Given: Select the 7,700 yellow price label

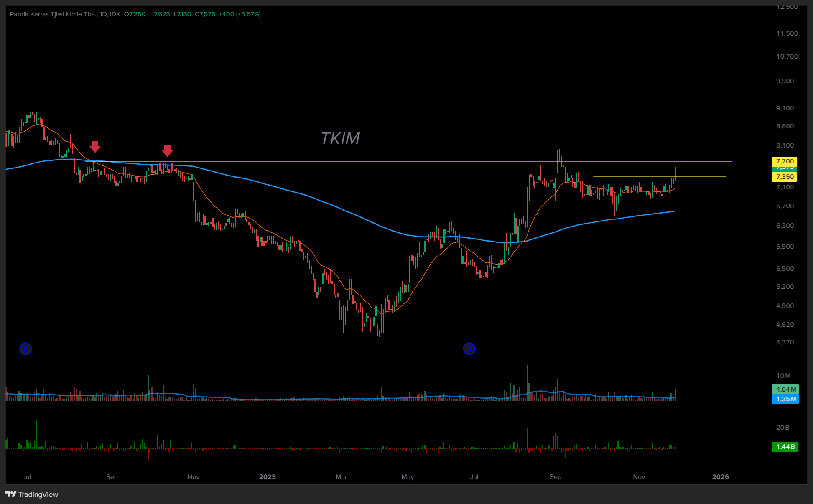Looking at the screenshot, I should pyautogui.click(x=785, y=161).
